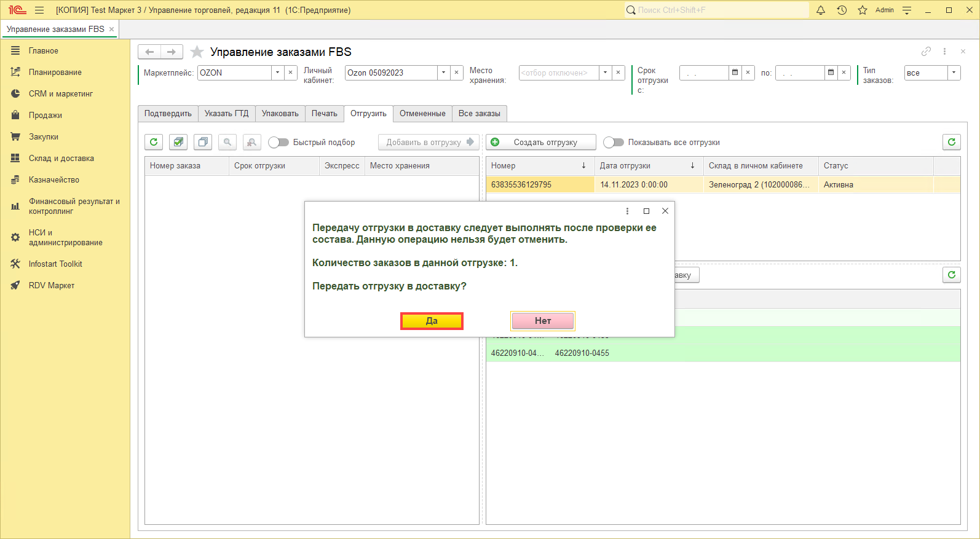
Task: Toggle Показывать все отгрузки switch
Action: (613, 142)
